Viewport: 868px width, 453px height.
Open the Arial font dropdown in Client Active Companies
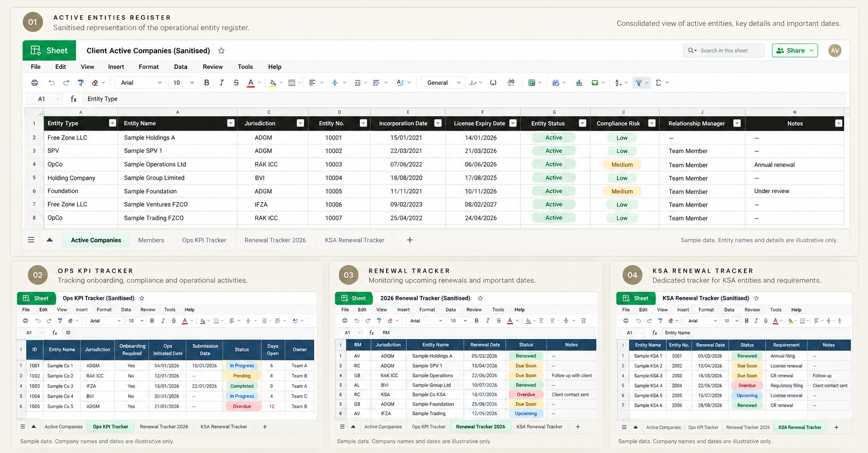(141, 82)
